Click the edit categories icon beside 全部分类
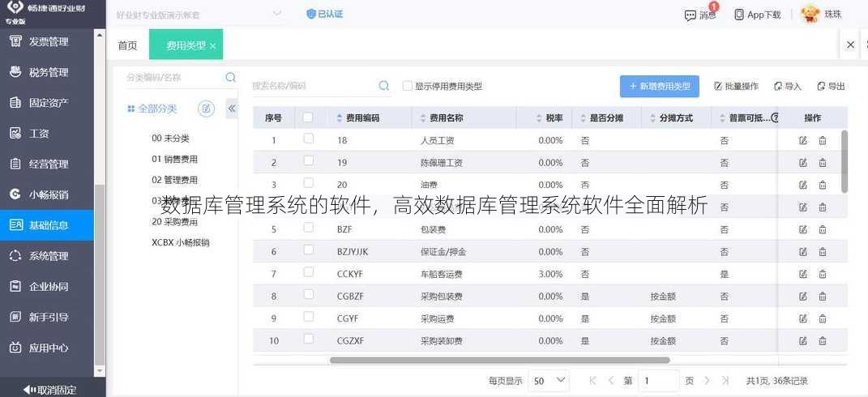 click(206, 109)
